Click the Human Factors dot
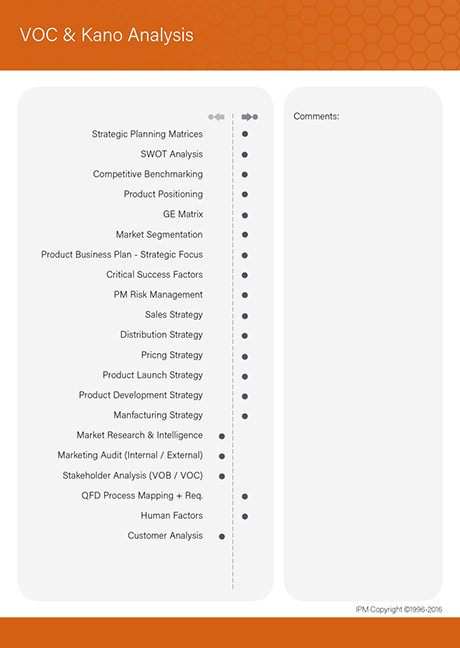 point(245,516)
